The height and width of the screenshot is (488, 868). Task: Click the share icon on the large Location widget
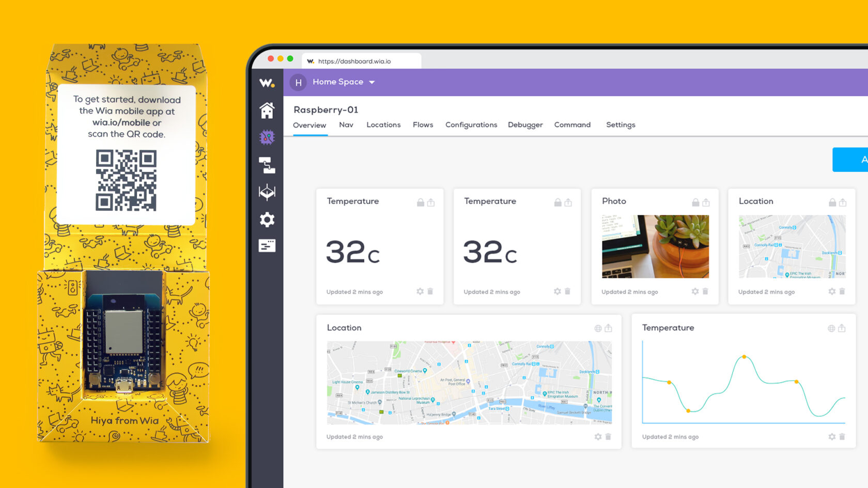pos(609,328)
